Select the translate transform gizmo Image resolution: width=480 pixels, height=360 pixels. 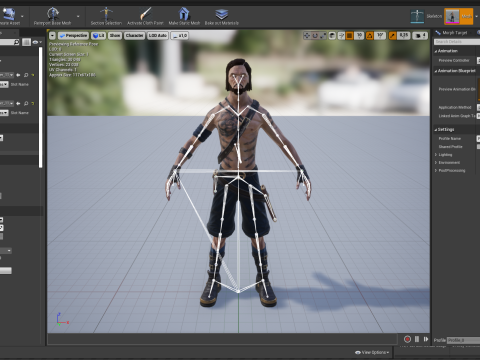click(307, 35)
